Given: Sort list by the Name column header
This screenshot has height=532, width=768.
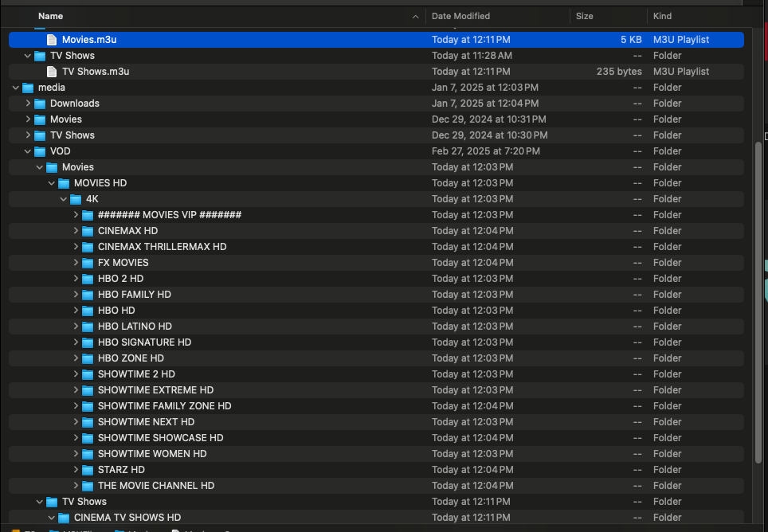Looking at the screenshot, I should click(50, 16).
